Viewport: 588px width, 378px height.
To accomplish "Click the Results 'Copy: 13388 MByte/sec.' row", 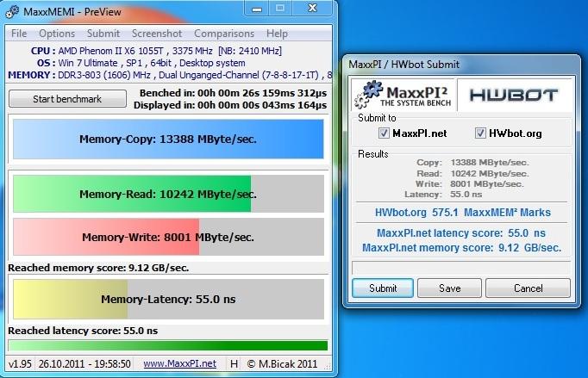I will tap(472, 163).
